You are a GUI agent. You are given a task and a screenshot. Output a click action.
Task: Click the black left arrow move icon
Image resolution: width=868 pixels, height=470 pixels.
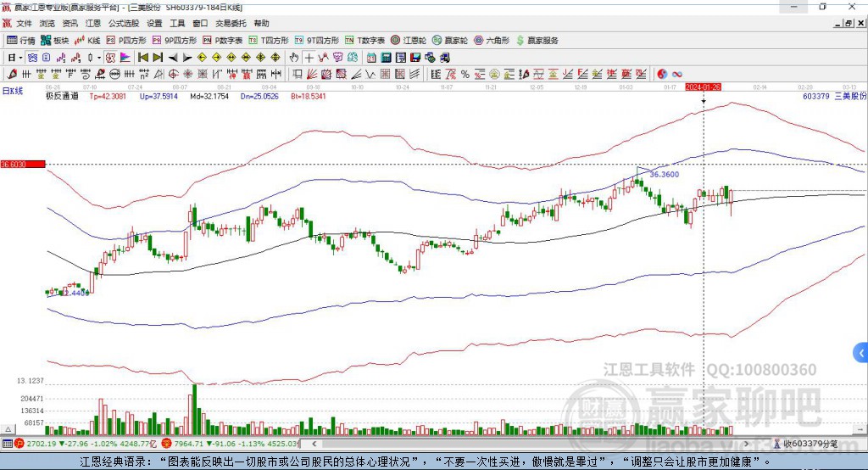point(173,58)
